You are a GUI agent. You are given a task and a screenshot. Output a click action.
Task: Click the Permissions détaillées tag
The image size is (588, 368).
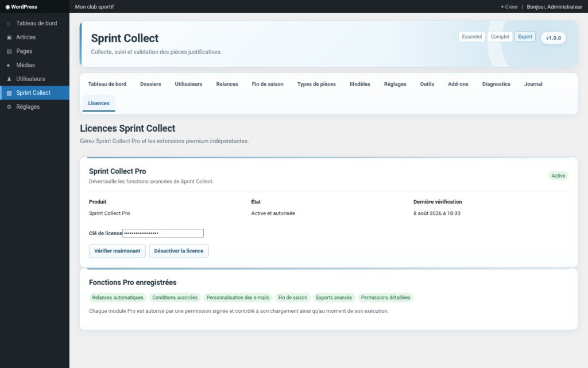(x=385, y=297)
